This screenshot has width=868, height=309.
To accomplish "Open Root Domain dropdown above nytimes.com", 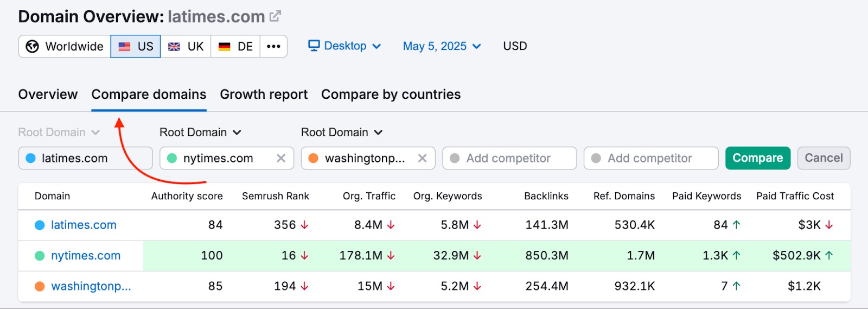I will click(x=200, y=133).
